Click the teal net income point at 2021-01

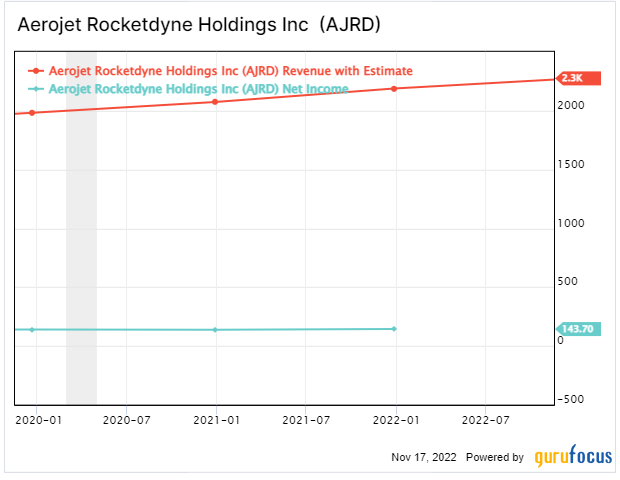[x=215, y=330]
